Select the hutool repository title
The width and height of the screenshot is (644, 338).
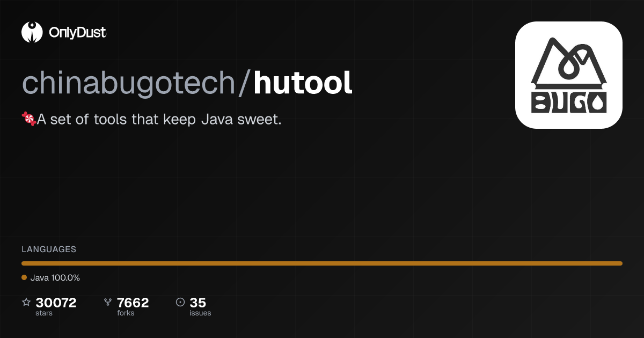303,83
